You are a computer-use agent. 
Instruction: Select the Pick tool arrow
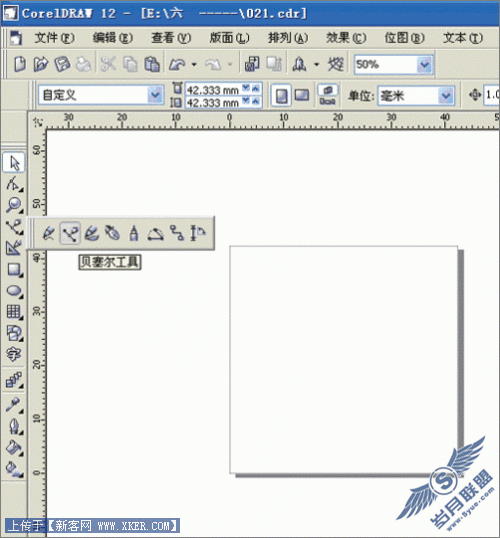(14, 163)
